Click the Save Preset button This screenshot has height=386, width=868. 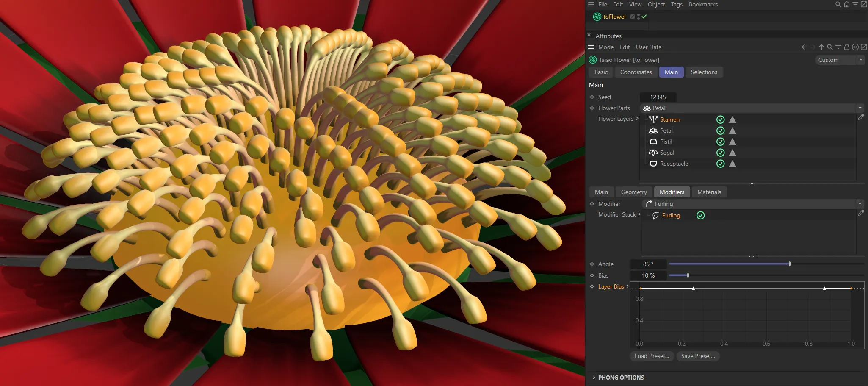(697, 356)
